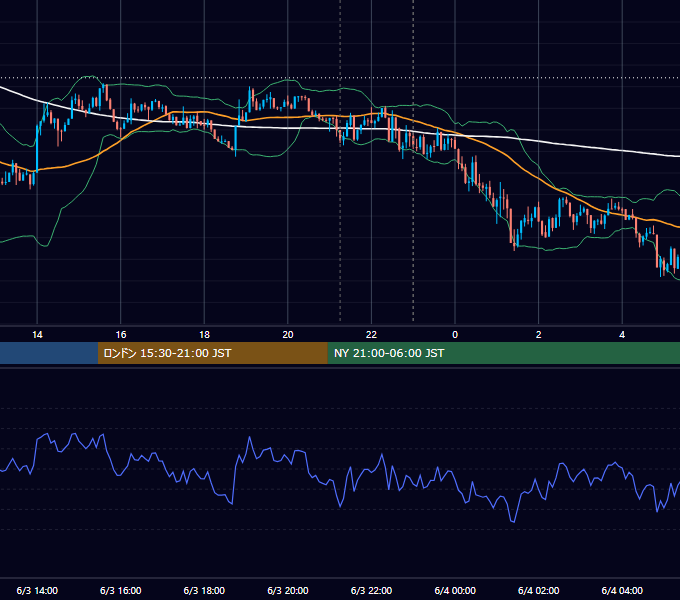Click the 6/3 18:00 label on oscillator axis
Image resolution: width=680 pixels, height=600 pixels.
tap(204, 590)
